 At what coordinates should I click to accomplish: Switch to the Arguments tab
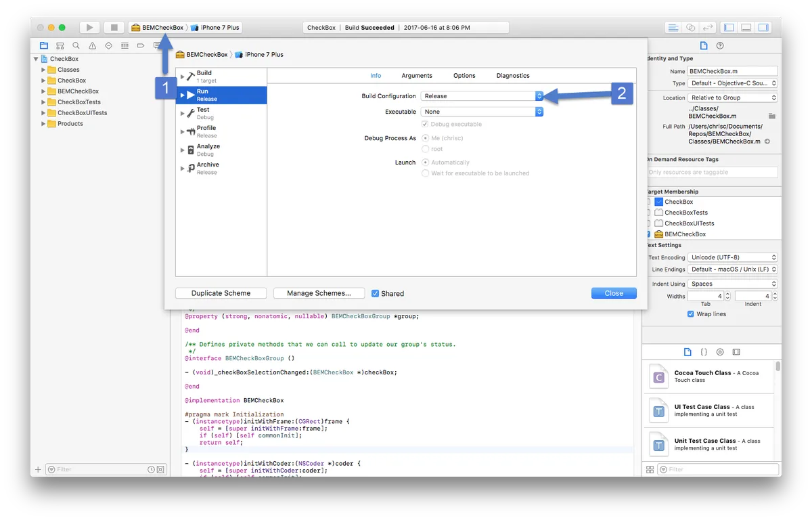pos(417,76)
